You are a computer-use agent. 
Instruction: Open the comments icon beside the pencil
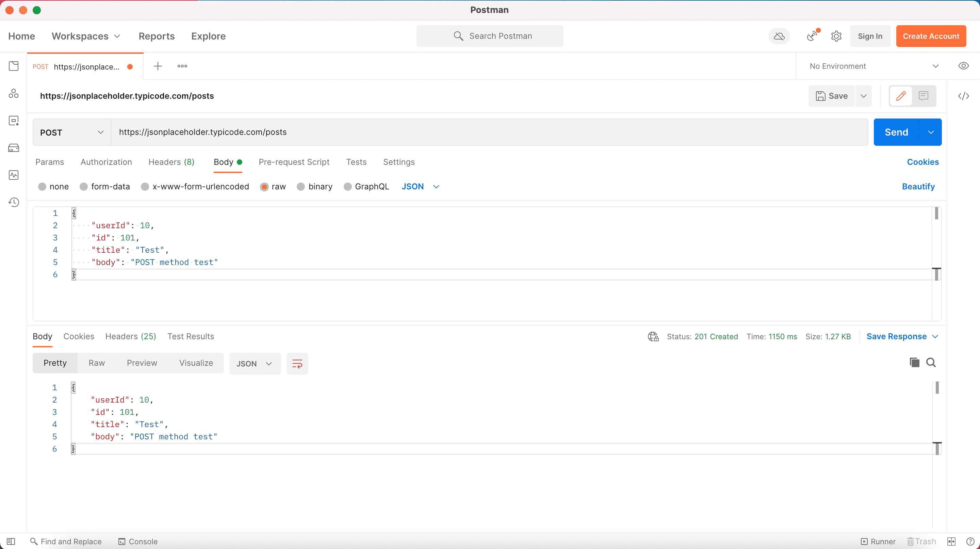(x=923, y=96)
